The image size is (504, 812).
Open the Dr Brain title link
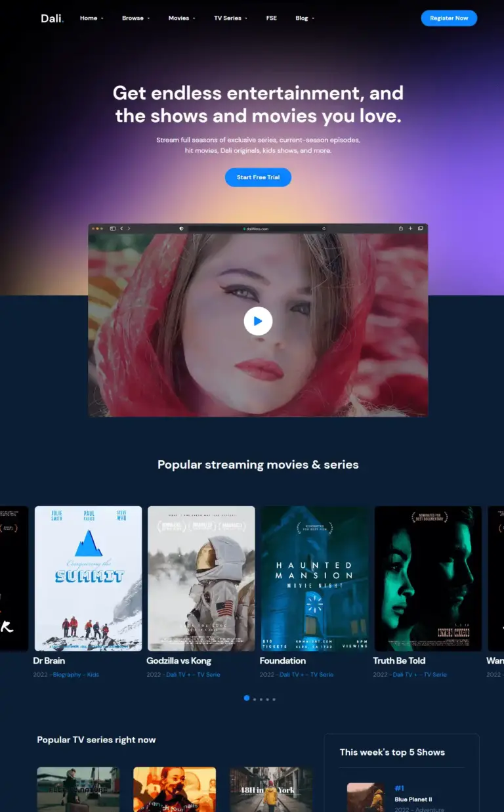click(49, 661)
